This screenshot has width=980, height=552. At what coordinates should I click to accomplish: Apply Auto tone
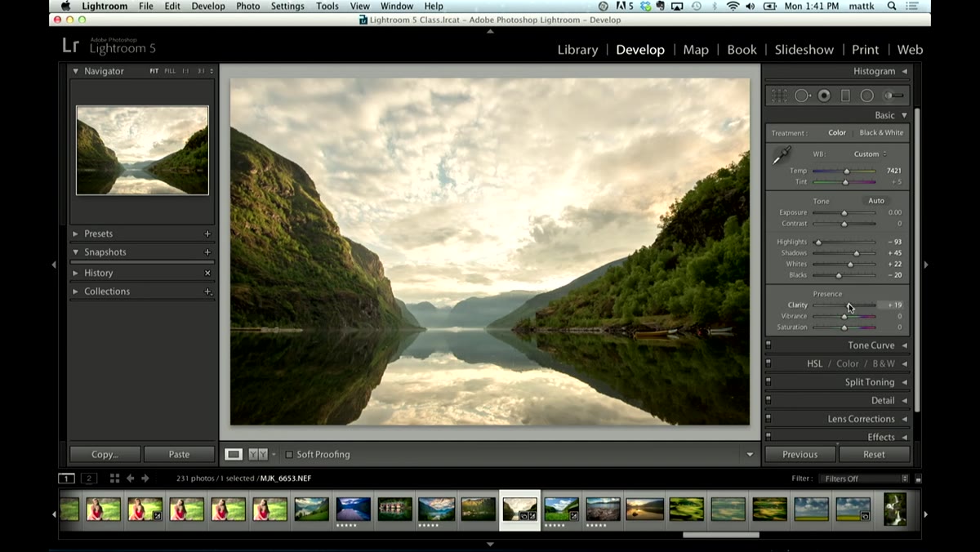tap(876, 201)
